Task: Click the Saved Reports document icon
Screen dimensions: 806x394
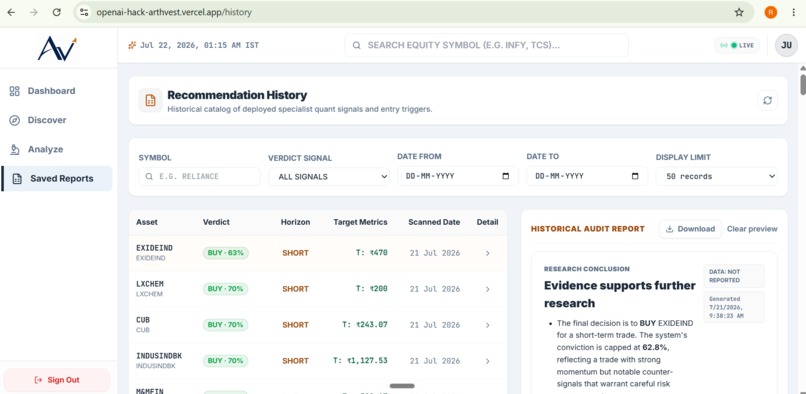Action: (17, 179)
